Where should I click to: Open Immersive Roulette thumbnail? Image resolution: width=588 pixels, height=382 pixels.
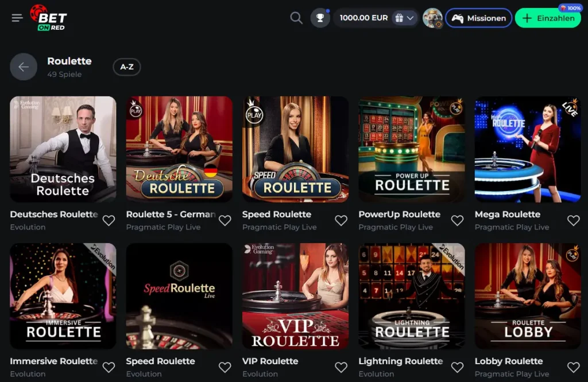[x=63, y=296]
